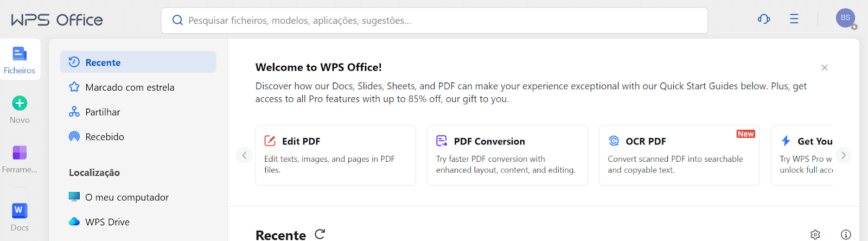Viewport: 868px width, 241px height.
Task: Click the search magnifier icon
Action: click(x=177, y=21)
